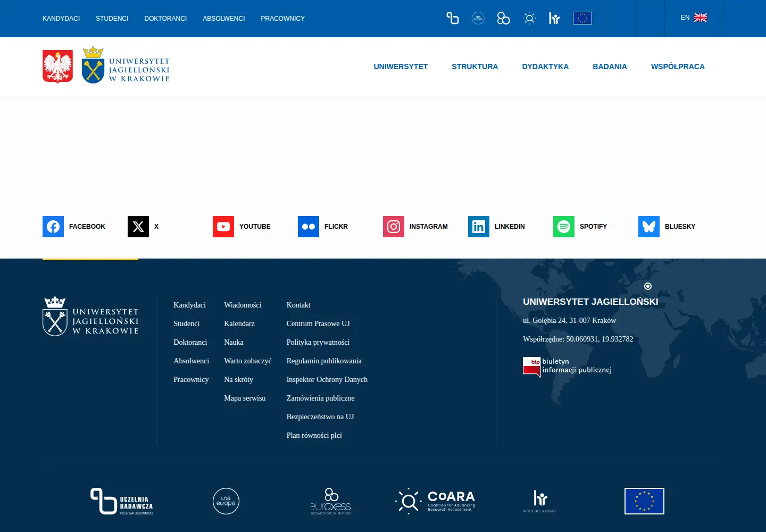Open Centrum Prasowe UJ footer link

(318, 323)
